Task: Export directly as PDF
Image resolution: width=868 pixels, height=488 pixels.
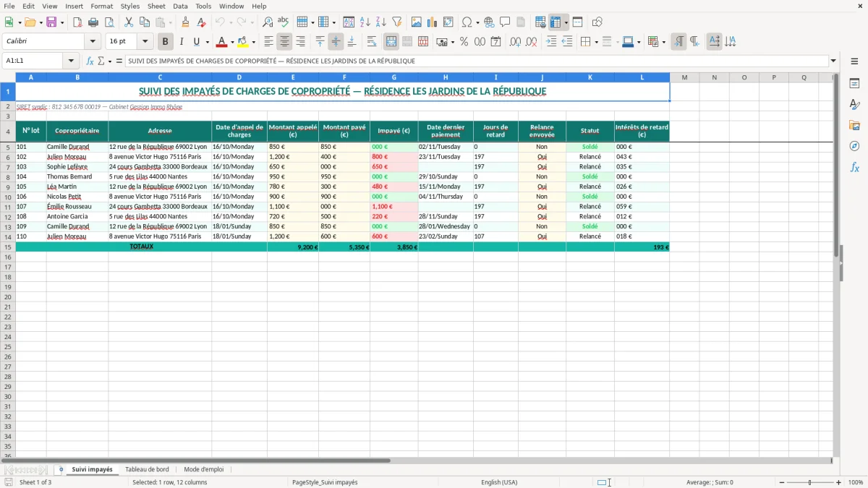Action: (x=77, y=22)
